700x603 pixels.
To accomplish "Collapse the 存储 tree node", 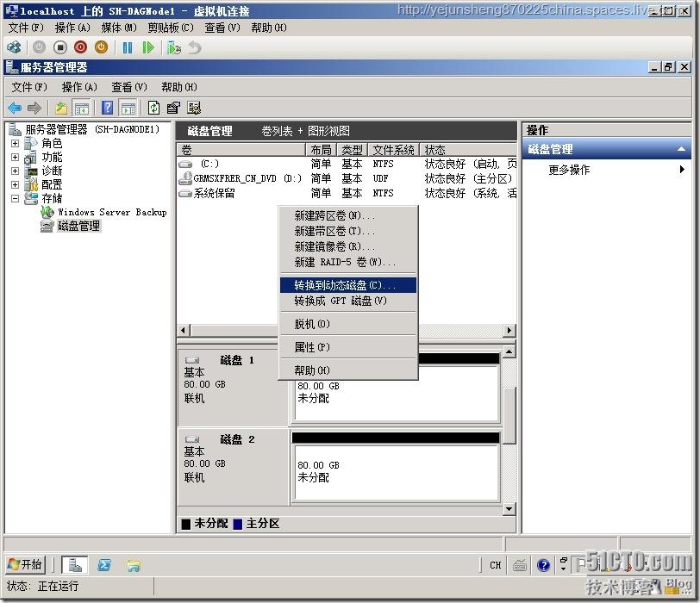I will click(15, 197).
